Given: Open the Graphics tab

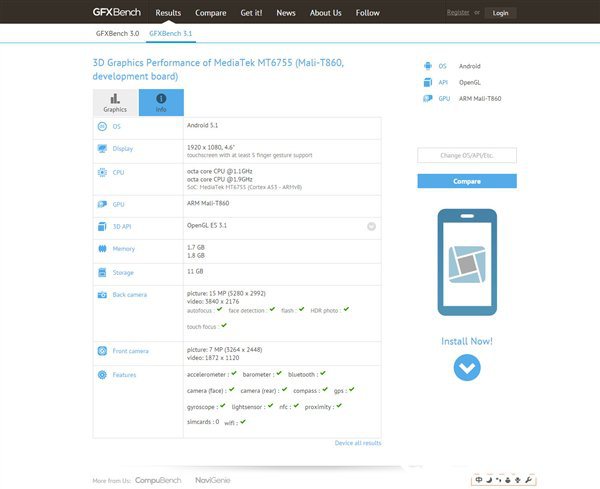Looking at the screenshot, I should pyautogui.click(x=115, y=102).
